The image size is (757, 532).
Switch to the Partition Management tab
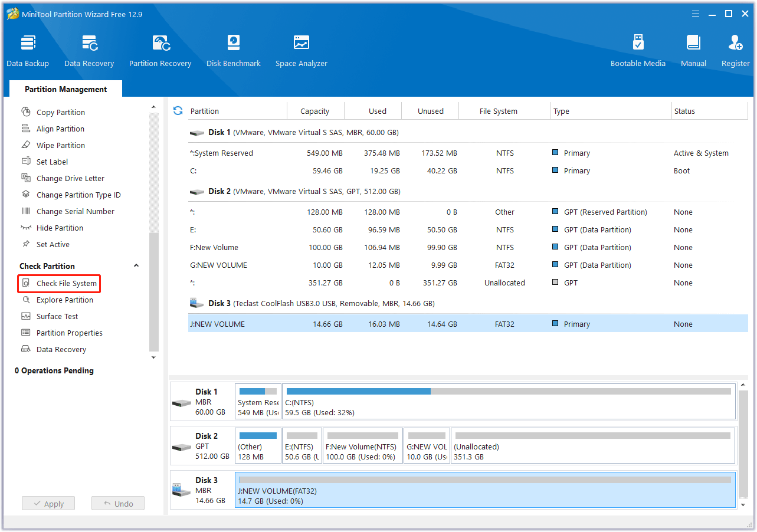(66, 90)
